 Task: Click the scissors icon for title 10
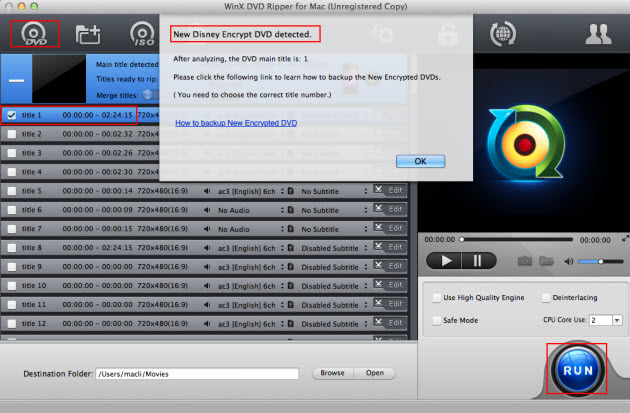(378, 284)
